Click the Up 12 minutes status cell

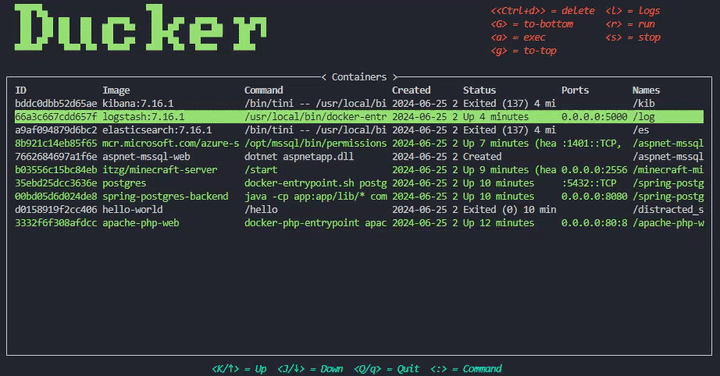click(x=498, y=223)
